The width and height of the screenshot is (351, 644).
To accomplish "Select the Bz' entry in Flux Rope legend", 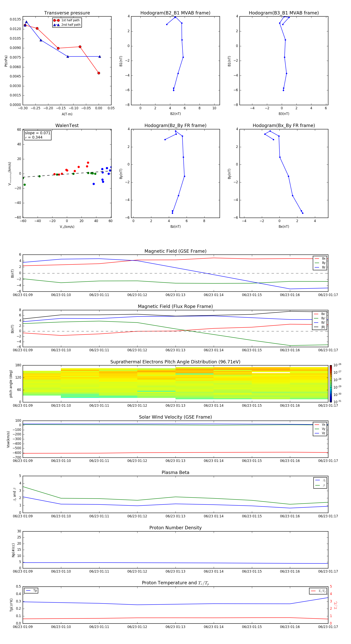I will tap(320, 323).
